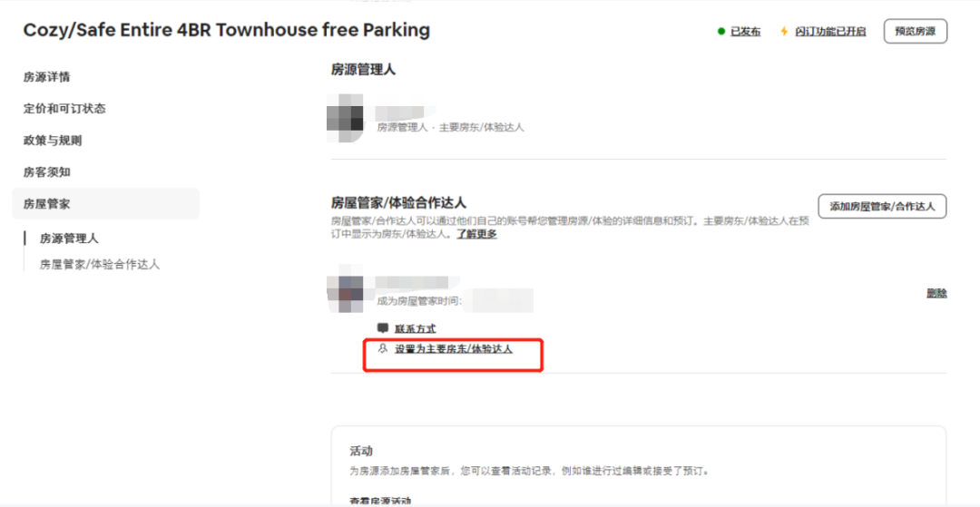Open the 闪订功能已开启 link
The height and width of the screenshot is (507, 980).
(x=830, y=32)
